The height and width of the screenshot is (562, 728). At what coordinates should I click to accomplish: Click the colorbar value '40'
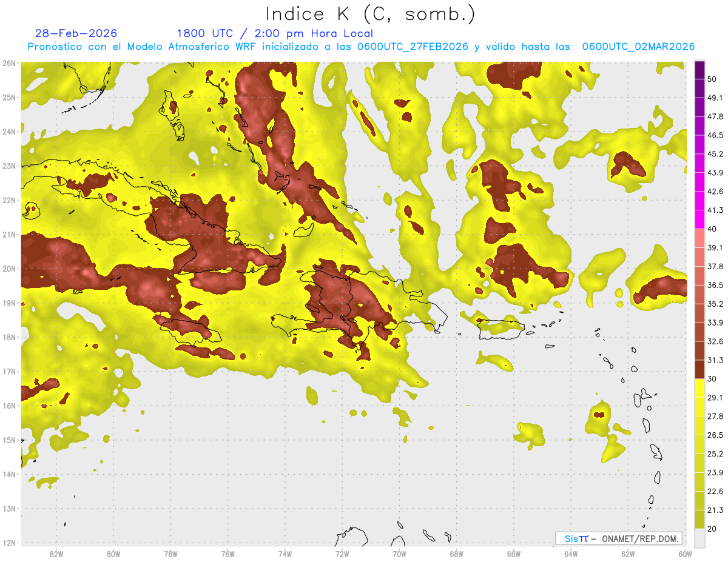(712, 229)
